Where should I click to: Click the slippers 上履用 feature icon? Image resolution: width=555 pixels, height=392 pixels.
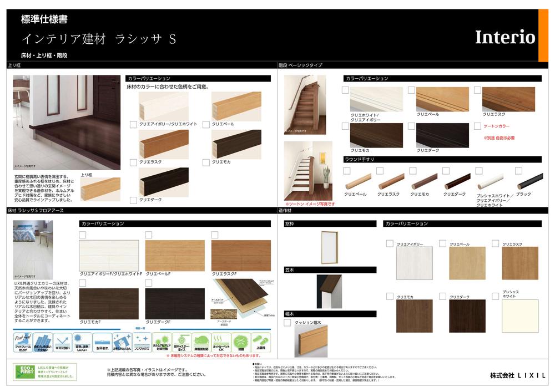261,342
